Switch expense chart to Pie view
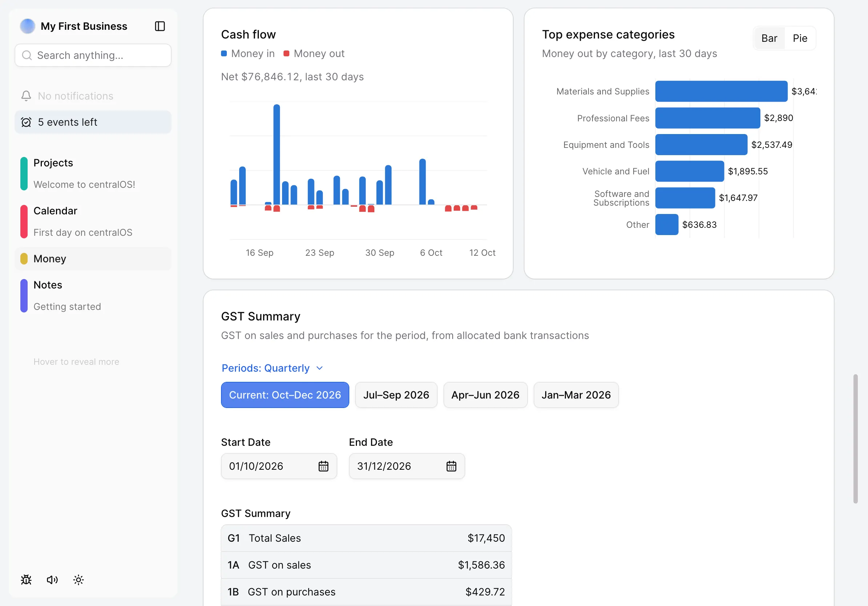The height and width of the screenshot is (606, 868). (x=800, y=38)
